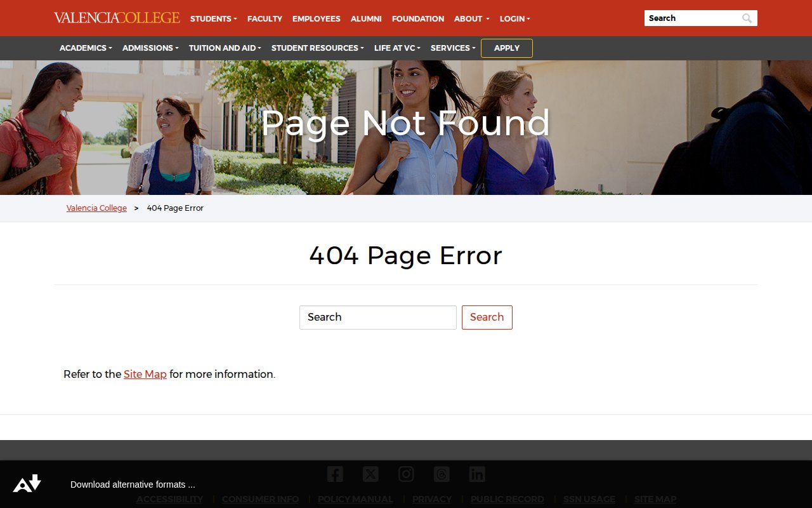This screenshot has width=812, height=508.
Task: Expand the Tuition and Aid menu
Action: pos(225,48)
